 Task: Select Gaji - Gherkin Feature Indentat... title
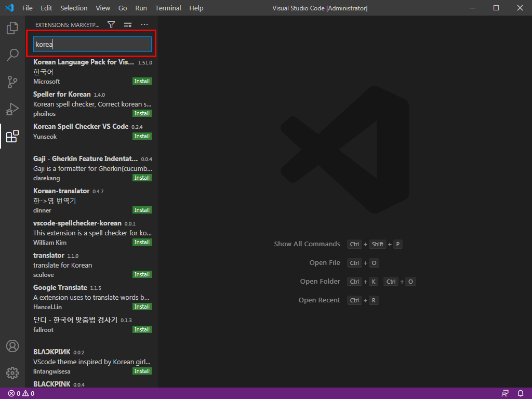(86, 159)
